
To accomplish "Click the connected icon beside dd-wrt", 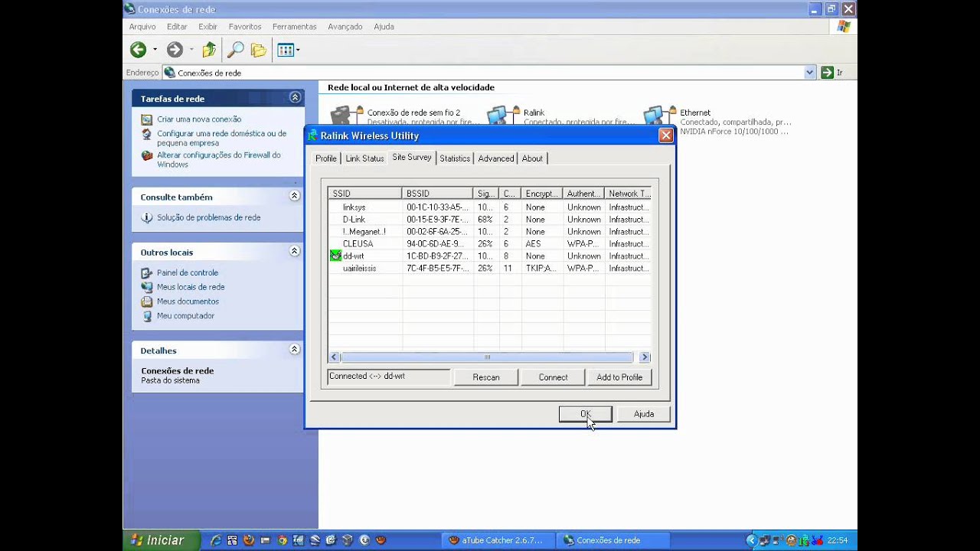I will [335, 256].
